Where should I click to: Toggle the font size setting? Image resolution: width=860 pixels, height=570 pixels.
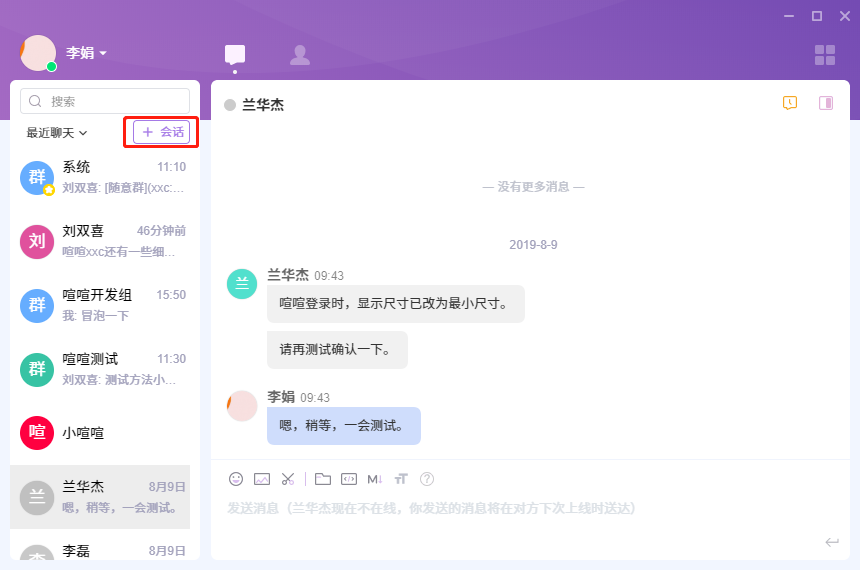[401, 479]
